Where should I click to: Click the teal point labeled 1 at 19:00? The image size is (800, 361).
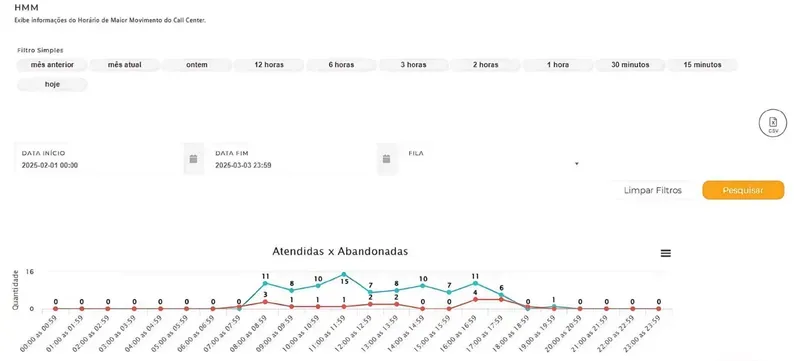pyautogui.click(x=554, y=306)
